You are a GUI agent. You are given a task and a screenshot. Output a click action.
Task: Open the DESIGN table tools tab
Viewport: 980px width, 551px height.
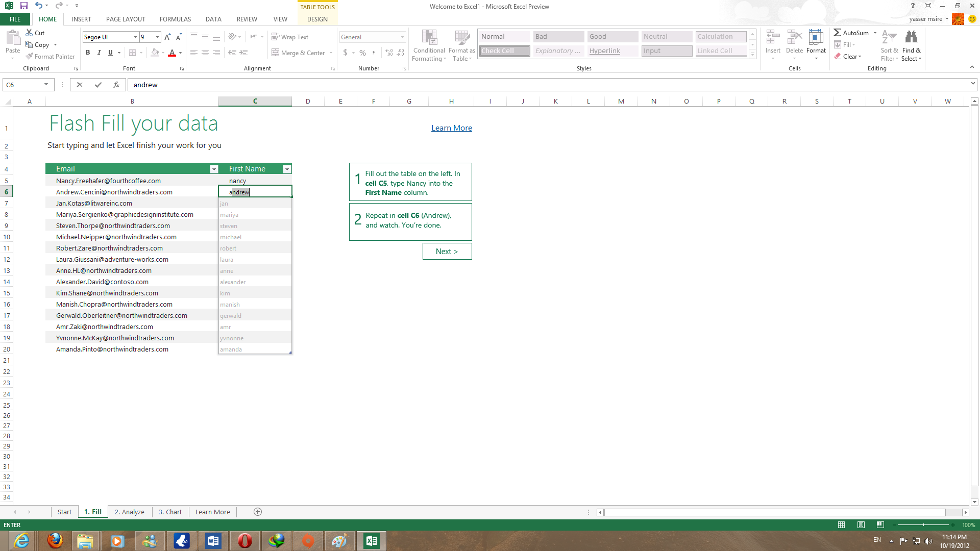[x=317, y=19]
